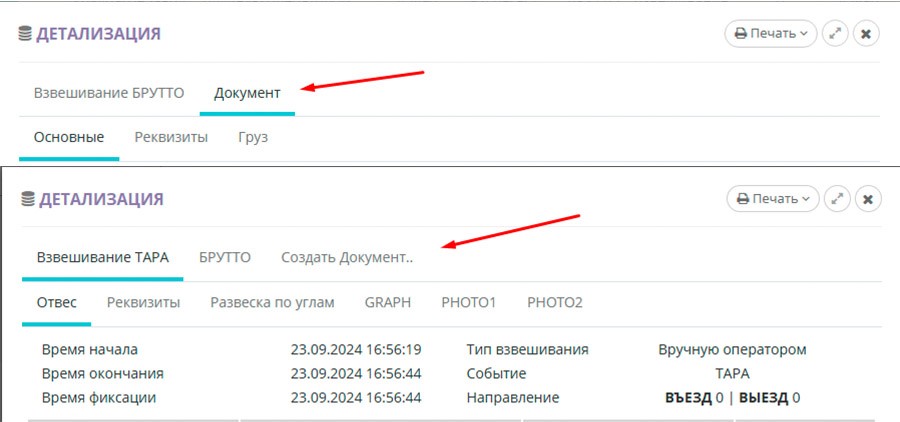
Task: Click the Создать Документ.. tab
Action: (x=346, y=257)
